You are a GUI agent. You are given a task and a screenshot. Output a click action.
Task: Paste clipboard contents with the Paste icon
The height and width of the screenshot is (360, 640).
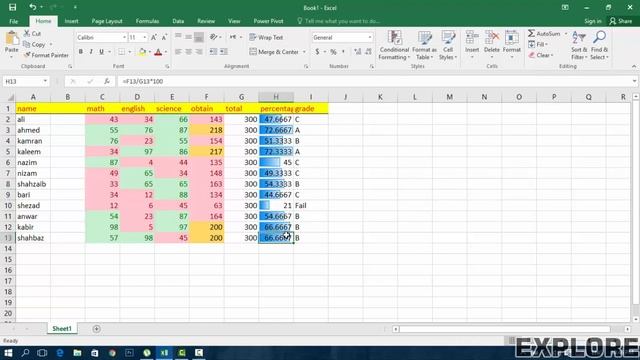[x=11, y=39]
